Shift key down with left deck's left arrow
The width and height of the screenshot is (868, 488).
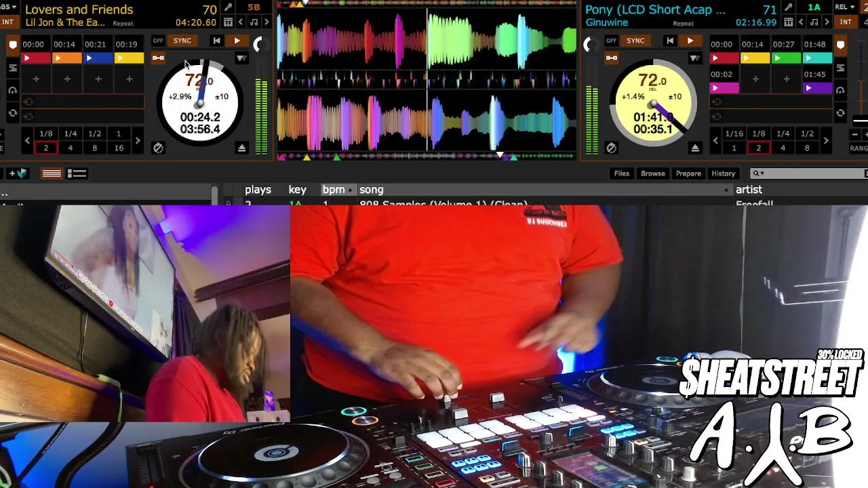tap(241, 22)
